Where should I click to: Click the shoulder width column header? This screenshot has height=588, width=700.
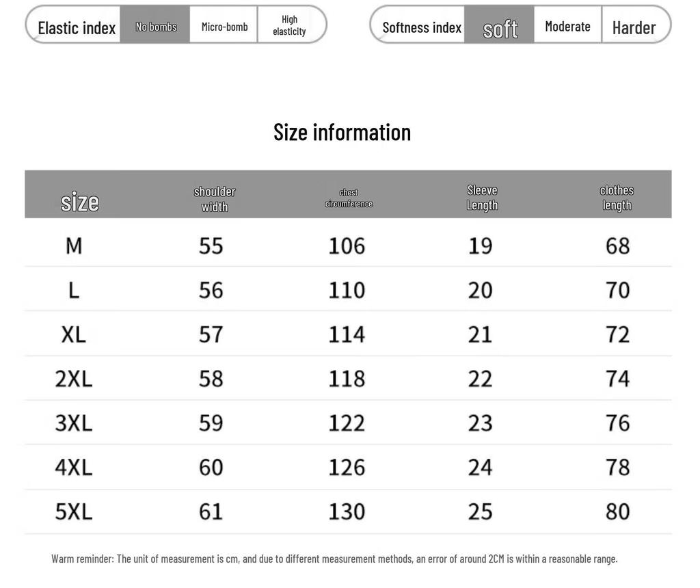[x=214, y=199]
